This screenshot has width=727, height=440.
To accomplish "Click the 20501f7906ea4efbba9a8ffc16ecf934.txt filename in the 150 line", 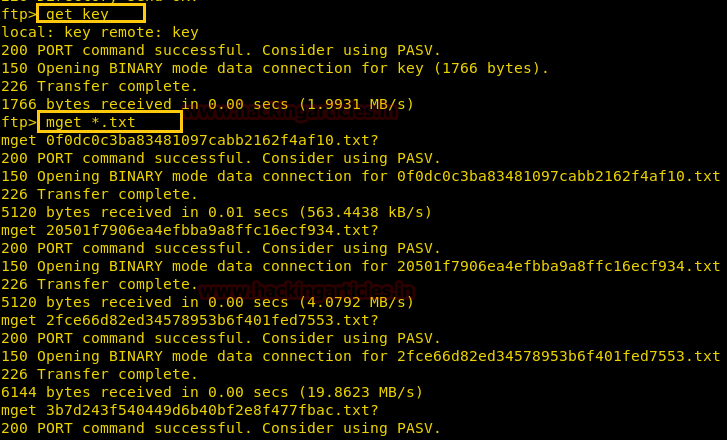I will point(559,266).
